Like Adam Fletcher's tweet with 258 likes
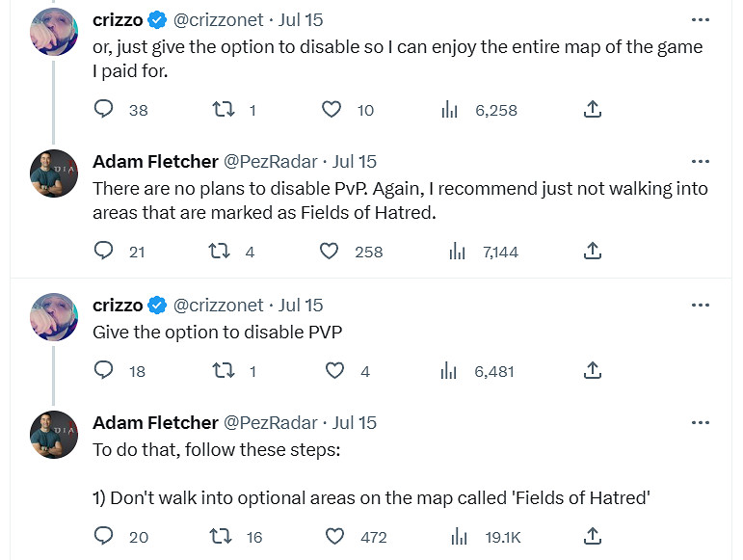This screenshot has height=560, width=743. (330, 252)
